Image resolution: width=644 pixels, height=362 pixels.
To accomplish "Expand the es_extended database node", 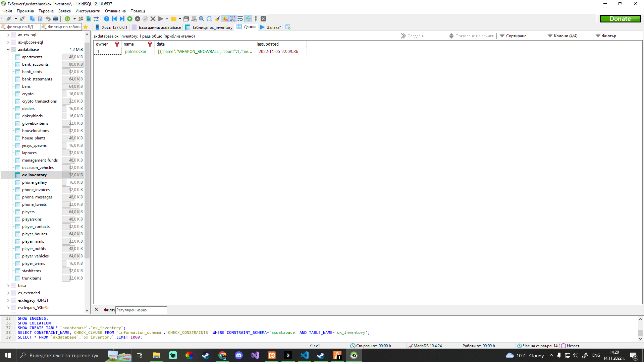I will coord(8,293).
